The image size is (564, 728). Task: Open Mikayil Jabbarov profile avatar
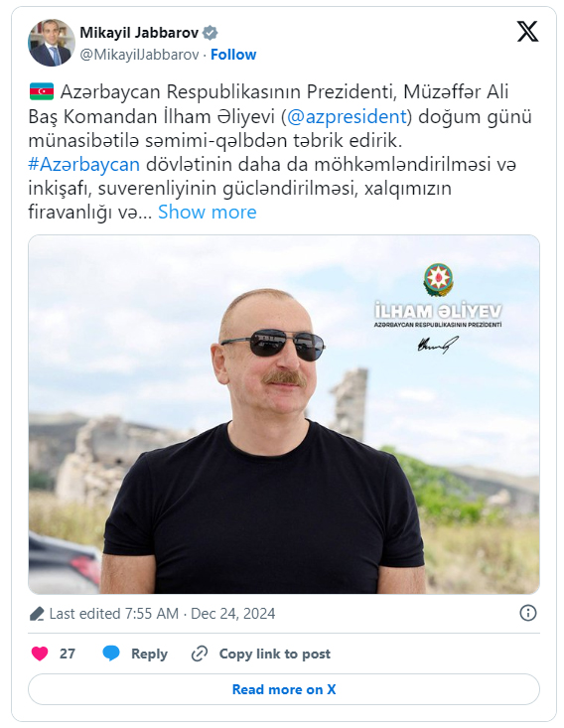point(52,43)
